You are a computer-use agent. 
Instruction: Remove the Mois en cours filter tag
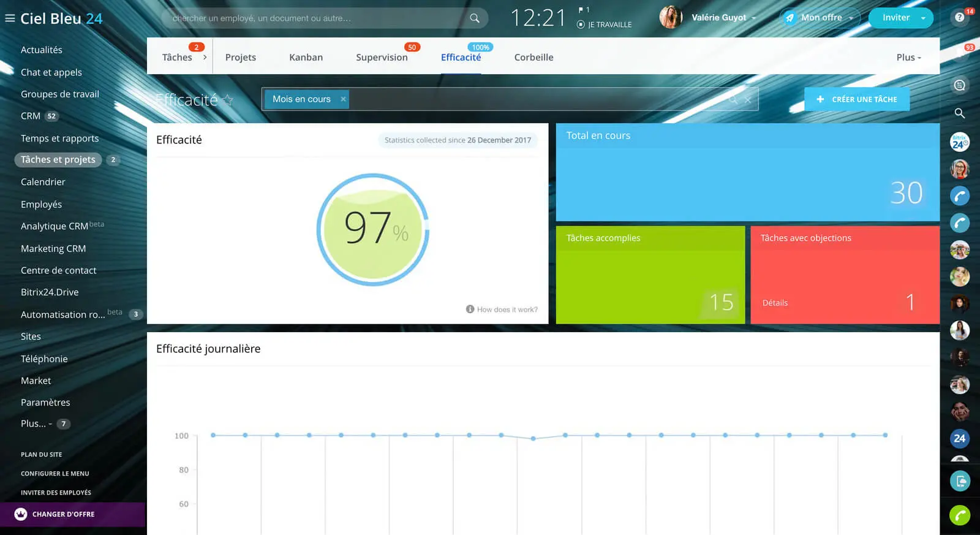click(x=343, y=99)
